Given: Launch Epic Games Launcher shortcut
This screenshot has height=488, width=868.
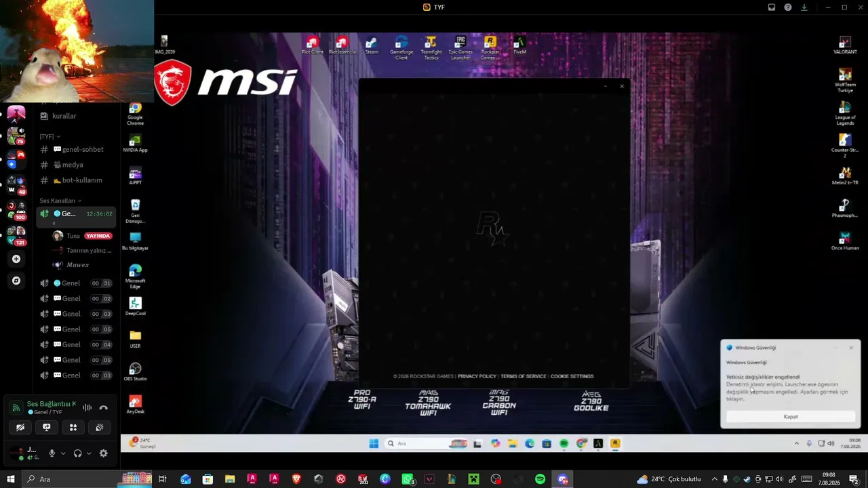Looking at the screenshot, I should 460,49.
